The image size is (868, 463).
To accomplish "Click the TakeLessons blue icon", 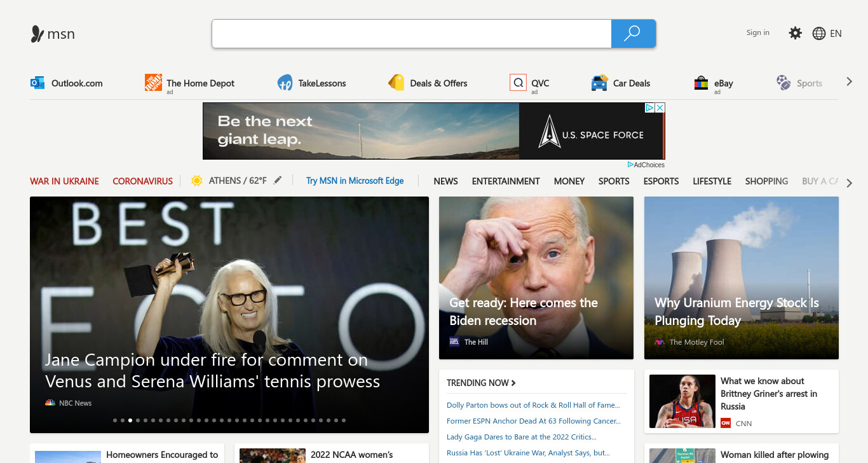I will [x=285, y=83].
